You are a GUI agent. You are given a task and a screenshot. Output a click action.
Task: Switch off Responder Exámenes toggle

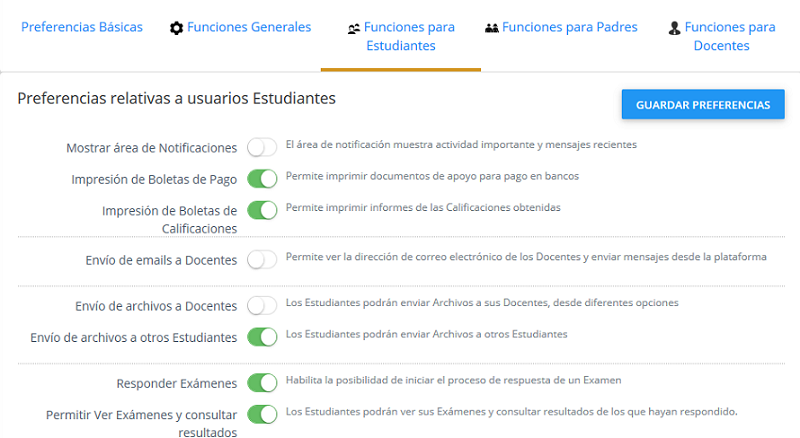[x=262, y=382]
